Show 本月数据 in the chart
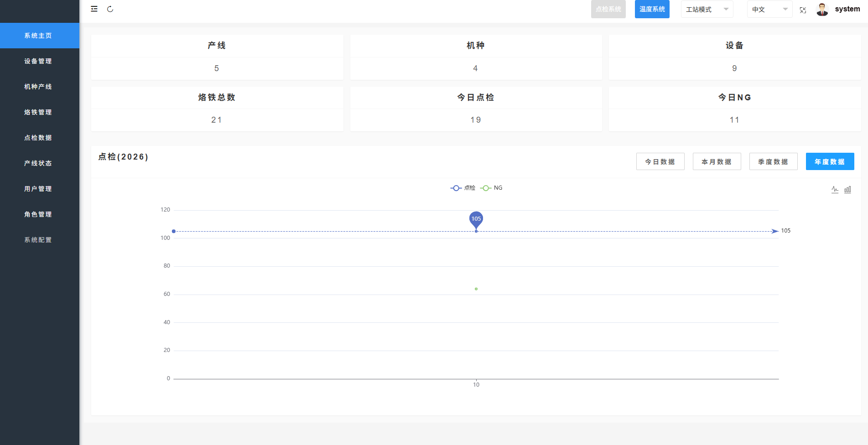Screen dimensions: 868x445 point(717,161)
